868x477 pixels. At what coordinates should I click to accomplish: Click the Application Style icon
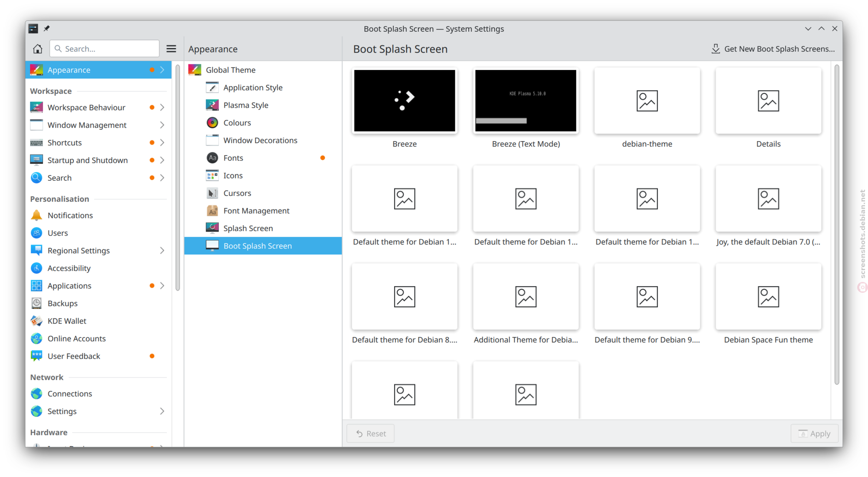pos(212,87)
